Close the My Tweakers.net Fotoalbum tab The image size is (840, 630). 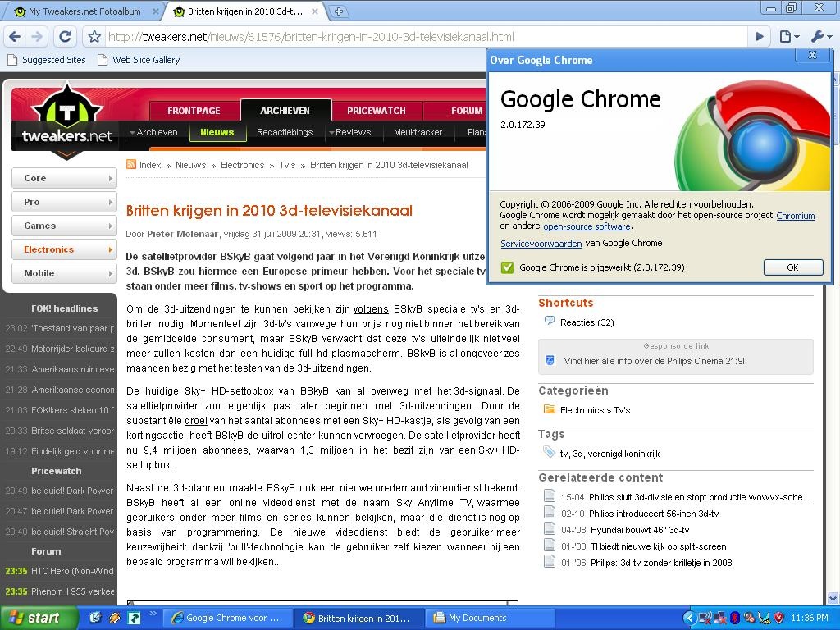pyautogui.click(x=155, y=11)
